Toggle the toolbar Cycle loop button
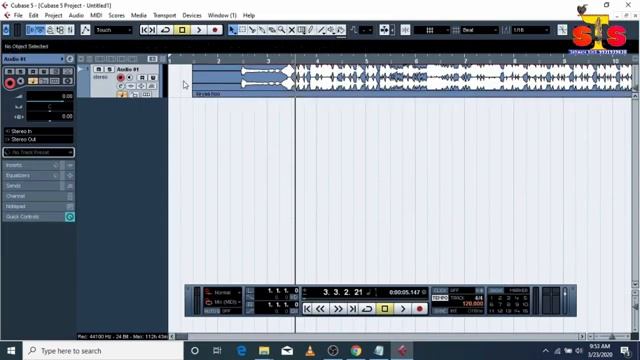 (165, 30)
